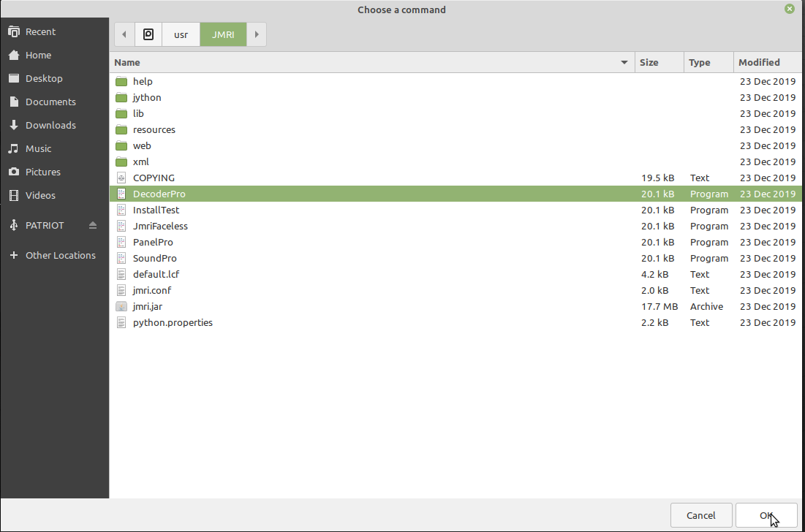The width and height of the screenshot is (805, 532).
Task: Click the back arrow in path bar
Action: click(x=124, y=34)
